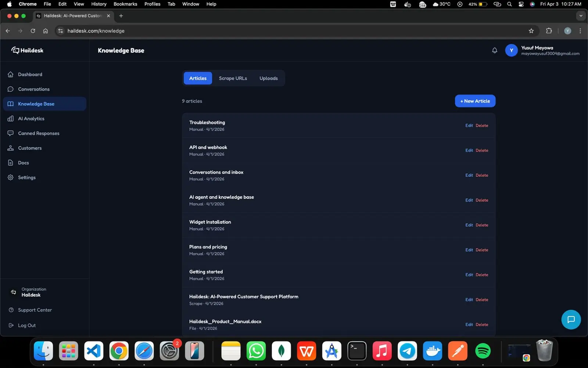The image size is (588, 368).
Task: Edit the API and webhook article
Action: (469, 151)
